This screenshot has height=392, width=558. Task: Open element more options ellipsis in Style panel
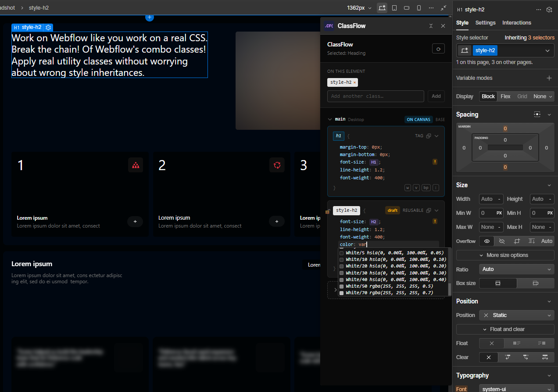pos(539,10)
